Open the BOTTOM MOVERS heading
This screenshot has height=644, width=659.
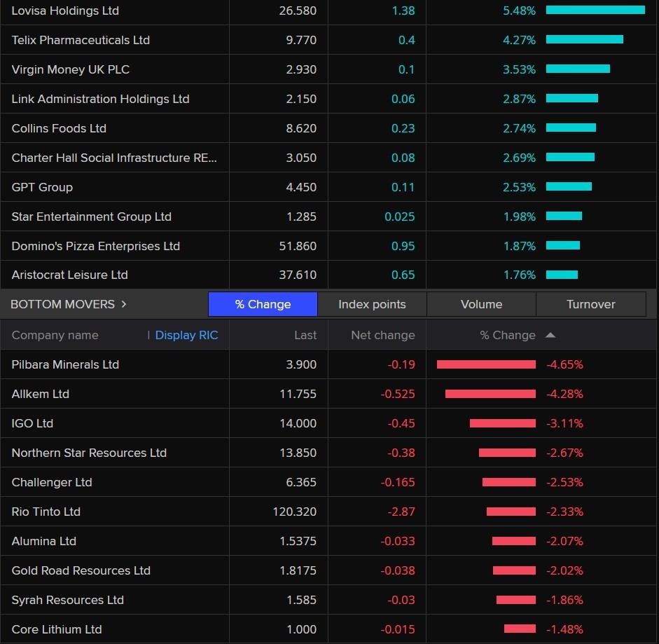62,304
